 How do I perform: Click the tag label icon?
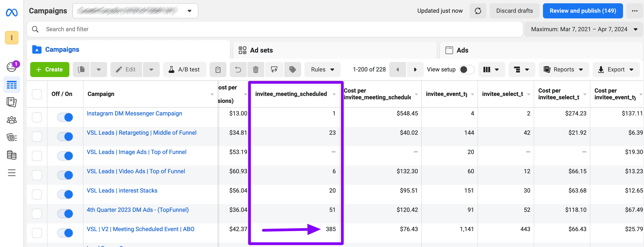tap(292, 70)
